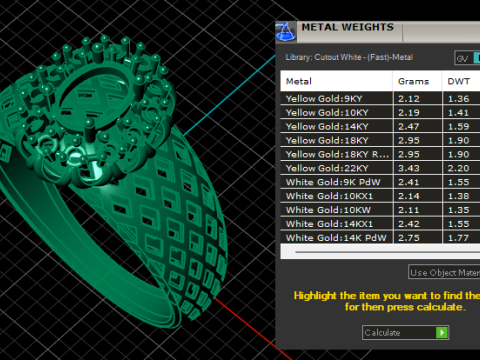Viewport: 480px width, 360px height.
Task: Select the Yellow Gold:10KY row
Action: coord(380,113)
